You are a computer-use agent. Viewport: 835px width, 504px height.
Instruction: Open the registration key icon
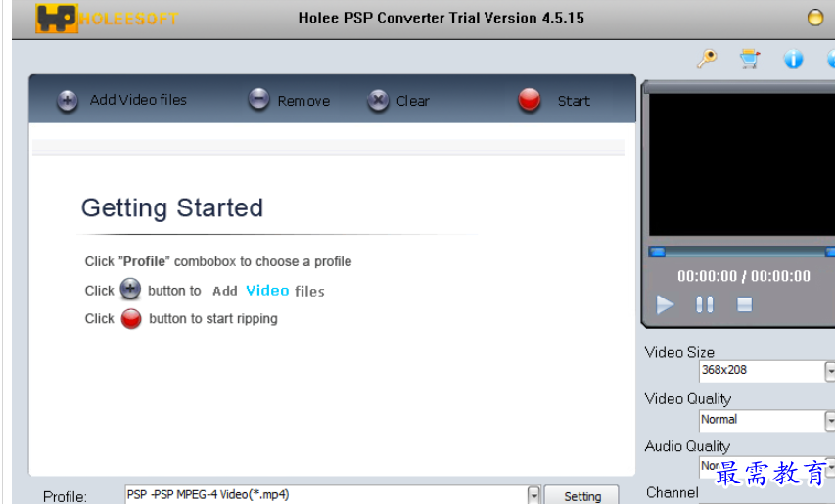[x=707, y=58]
